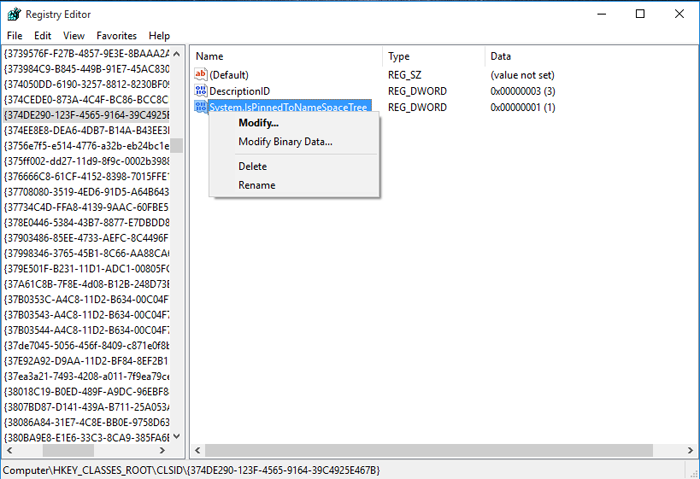Select the {37B03543-A4C8-11D2 key in tree

click(x=87, y=315)
